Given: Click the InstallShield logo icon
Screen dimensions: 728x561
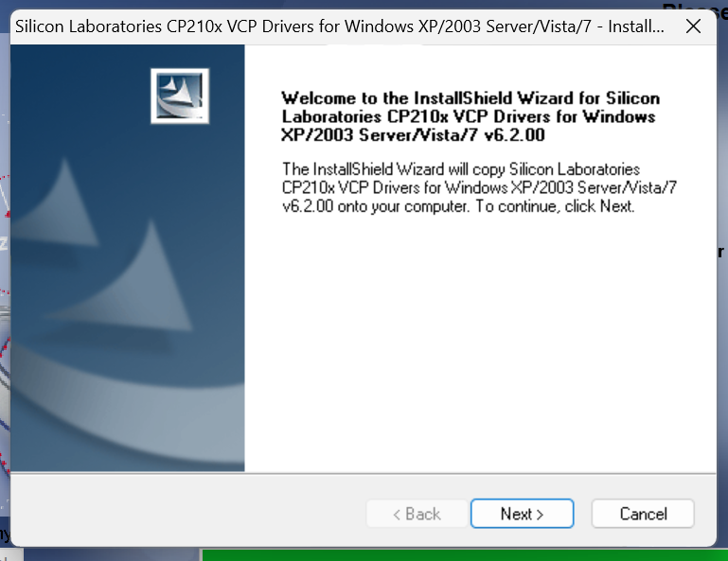Looking at the screenshot, I should pyautogui.click(x=180, y=96).
